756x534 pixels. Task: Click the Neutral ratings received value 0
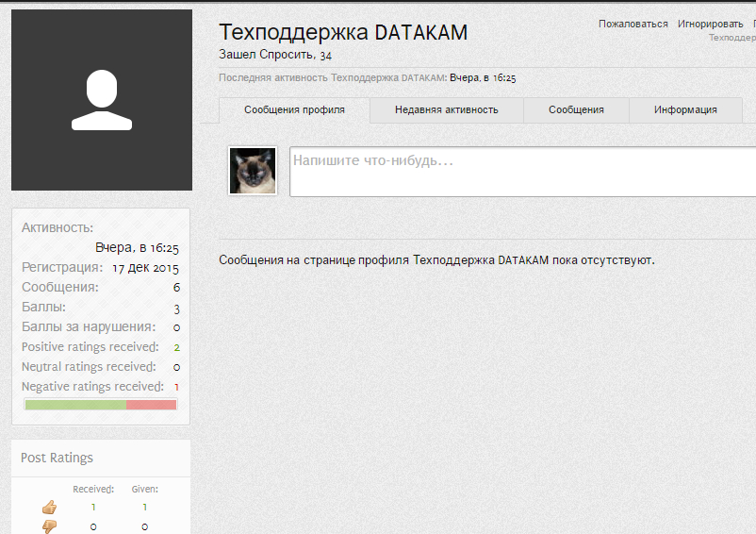(x=177, y=367)
